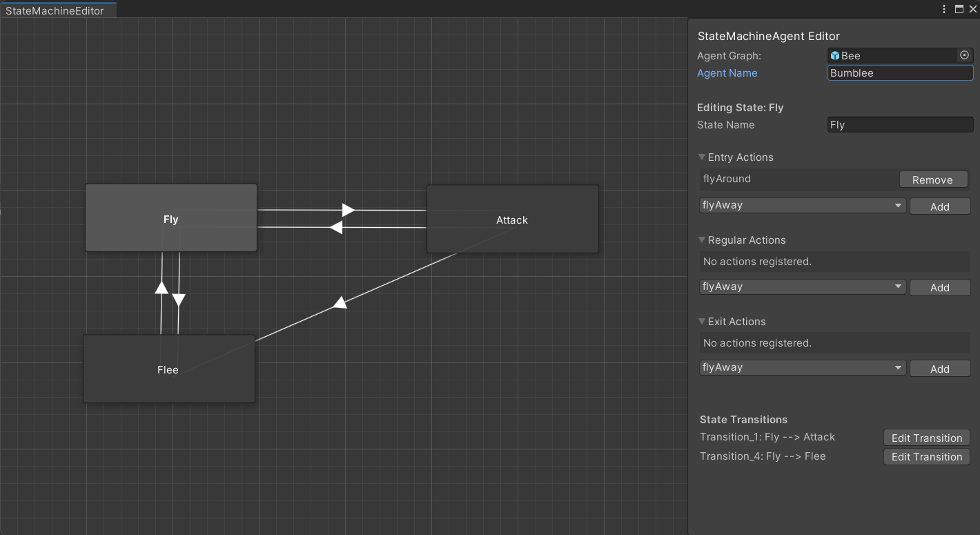Open the Exit Actions flyAway dropdown
This screenshot has height=535, width=980.
click(x=802, y=368)
